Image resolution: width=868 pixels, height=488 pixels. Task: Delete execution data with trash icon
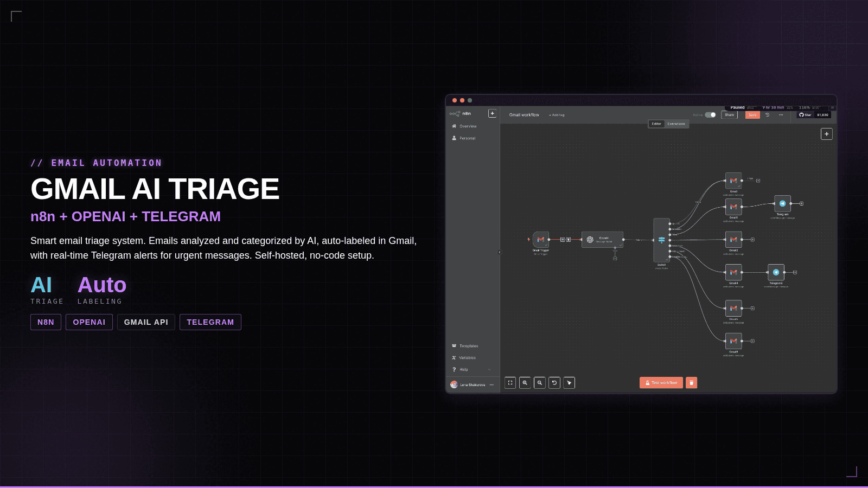(691, 383)
